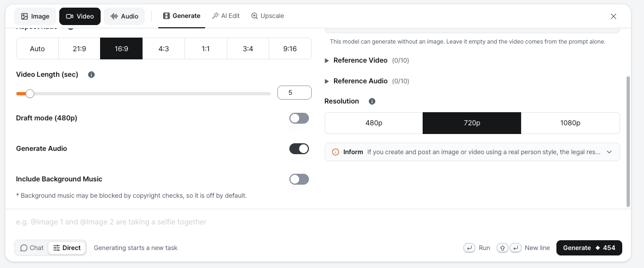This screenshot has width=644, height=268.
Task: Open the AI Edit tab
Action: pyautogui.click(x=226, y=16)
